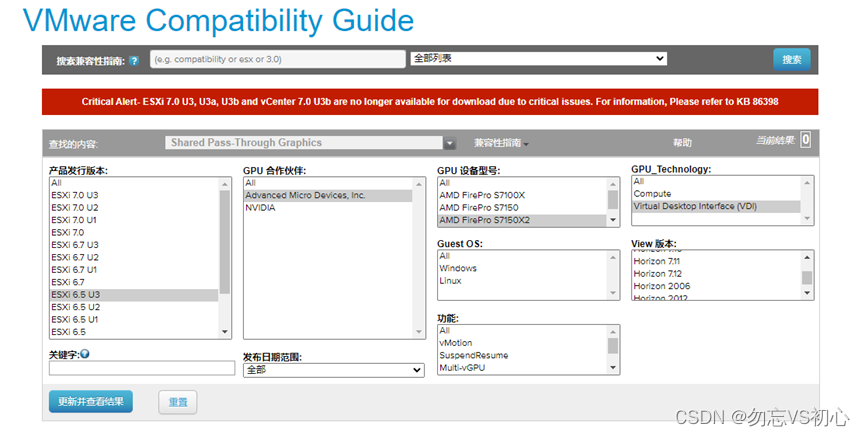Open the 发布日期范围 全部 dropdown
This screenshot has width=865, height=436.
[x=334, y=370]
